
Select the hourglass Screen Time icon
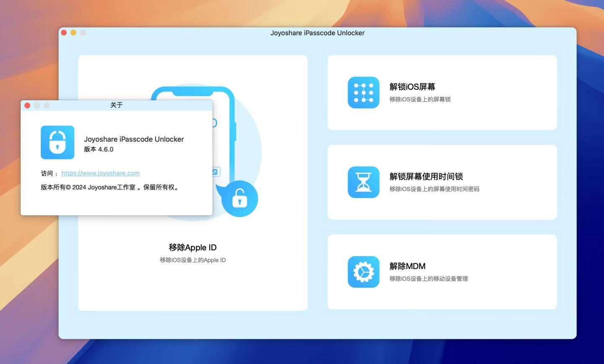364,182
